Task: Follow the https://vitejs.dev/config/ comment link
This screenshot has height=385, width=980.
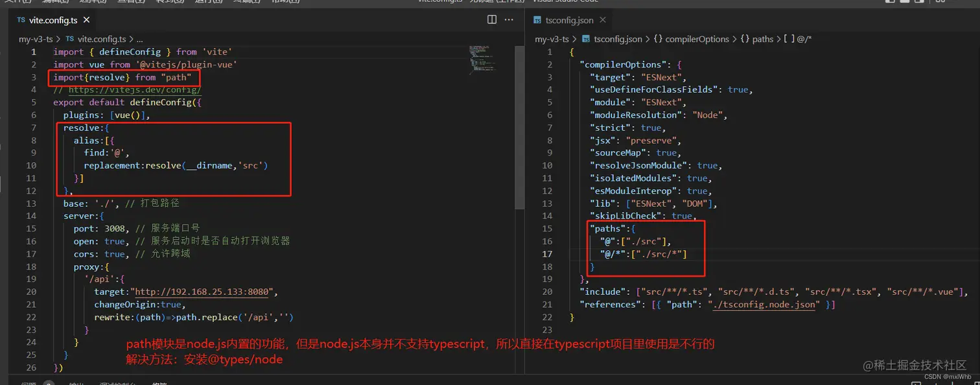Action: 135,89
